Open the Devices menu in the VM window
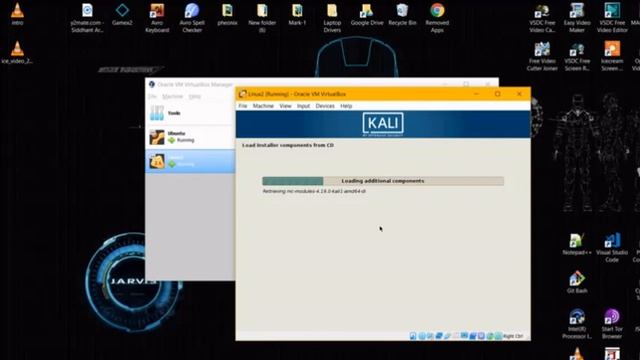Viewport: 640px width, 360px height. point(325,106)
